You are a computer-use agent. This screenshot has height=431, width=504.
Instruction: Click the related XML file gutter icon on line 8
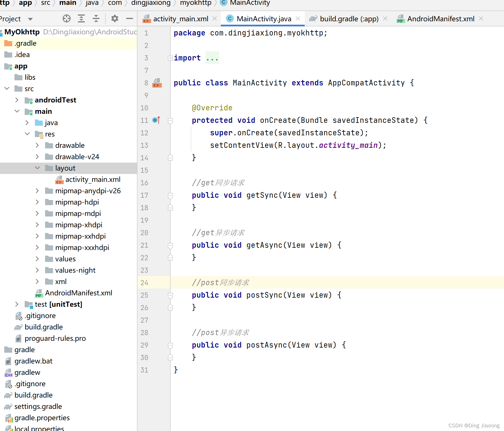tap(157, 83)
